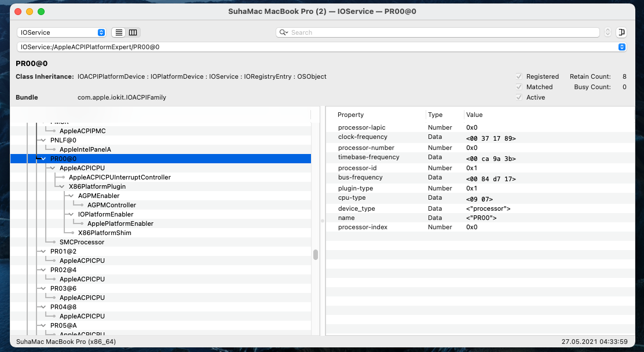The height and width of the screenshot is (352, 644).
Task: Toggle the Active checkbox
Action: coord(519,97)
